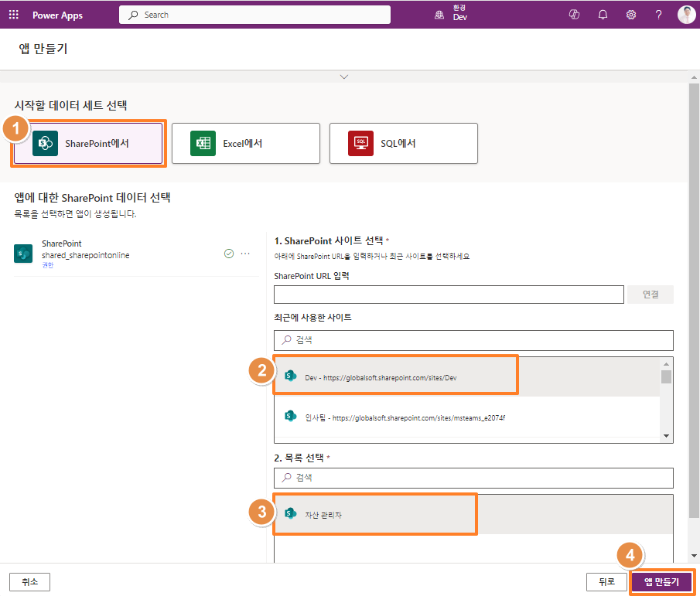The width and height of the screenshot is (700, 596).
Task: Click the 취소 button
Action: [30, 582]
